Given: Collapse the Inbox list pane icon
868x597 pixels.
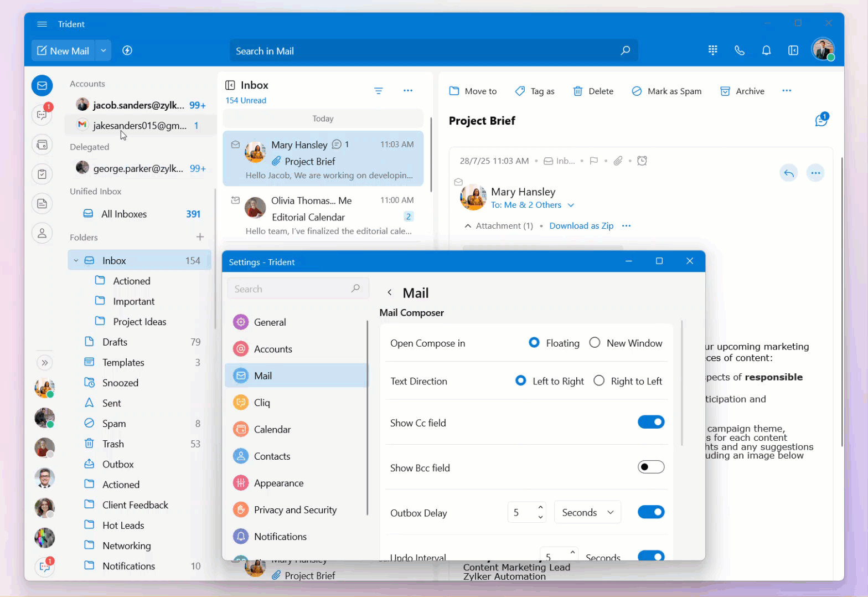Looking at the screenshot, I should 230,85.
